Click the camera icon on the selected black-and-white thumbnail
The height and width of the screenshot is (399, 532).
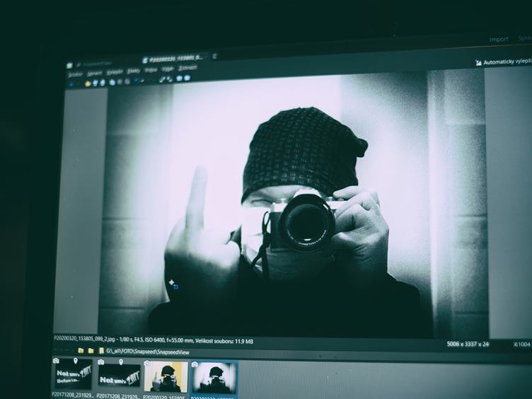[195, 364]
